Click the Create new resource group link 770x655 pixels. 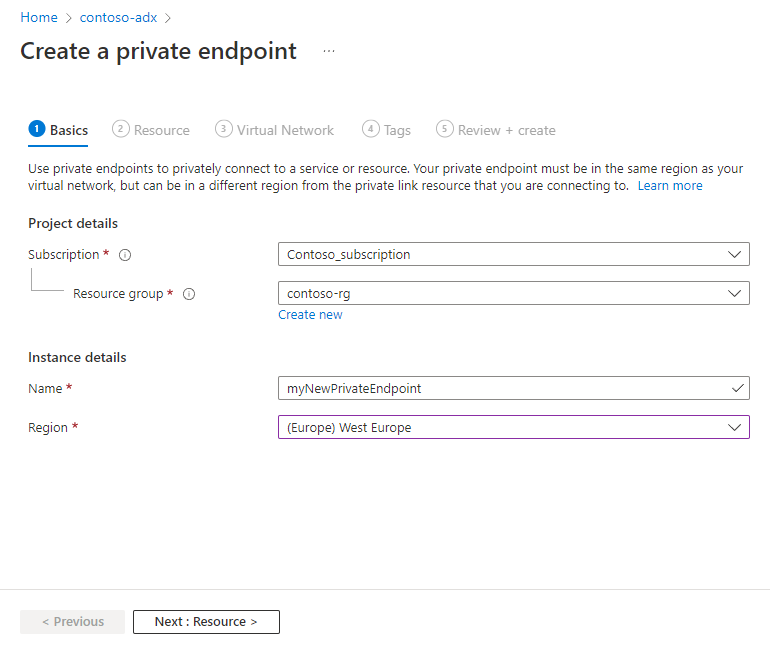click(x=310, y=314)
